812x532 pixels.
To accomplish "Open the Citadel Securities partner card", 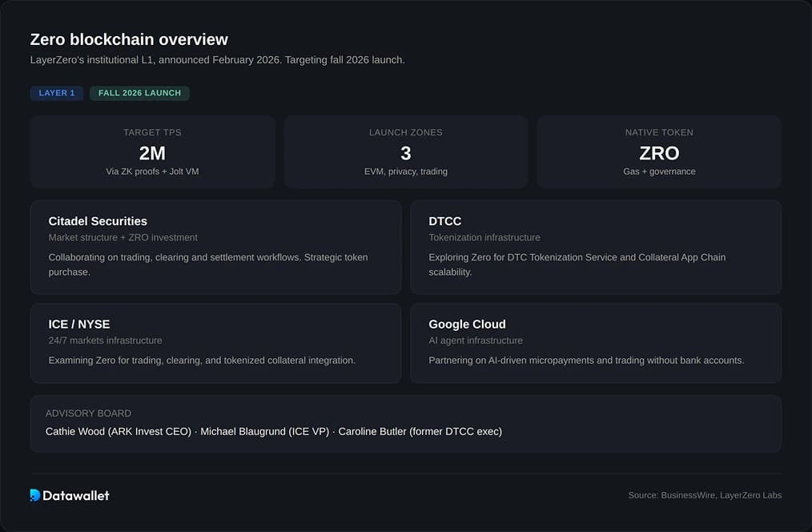I will click(x=215, y=247).
